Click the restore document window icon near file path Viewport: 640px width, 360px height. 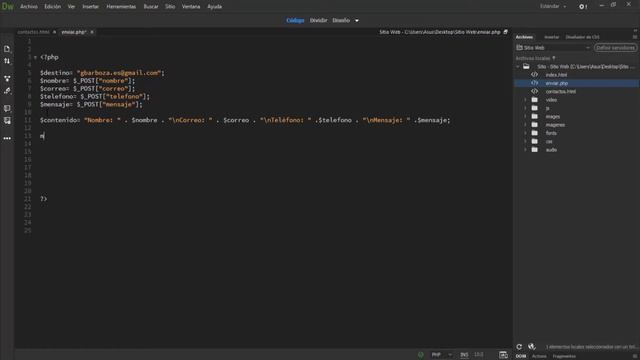coord(506,32)
